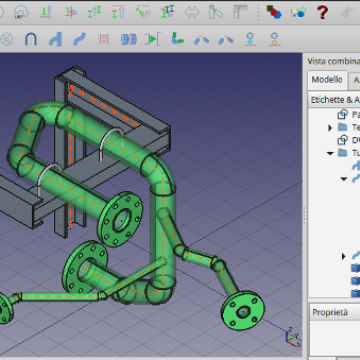Click green beam crossed by red line icon
The image size is (360, 360).
click(70, 12)
